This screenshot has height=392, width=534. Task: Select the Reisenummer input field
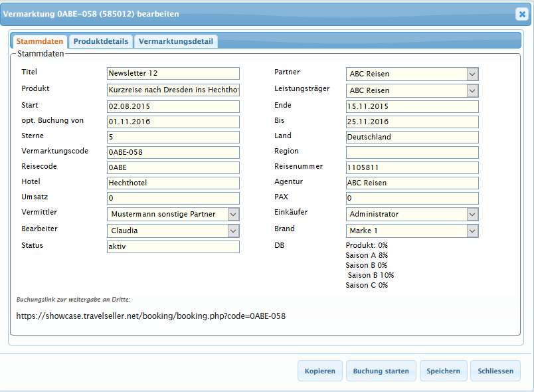(412, 167)
